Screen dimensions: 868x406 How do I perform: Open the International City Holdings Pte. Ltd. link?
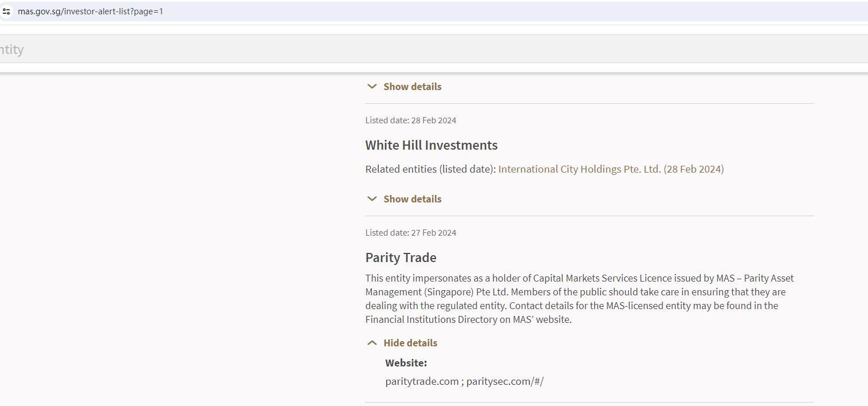[611, 169]
